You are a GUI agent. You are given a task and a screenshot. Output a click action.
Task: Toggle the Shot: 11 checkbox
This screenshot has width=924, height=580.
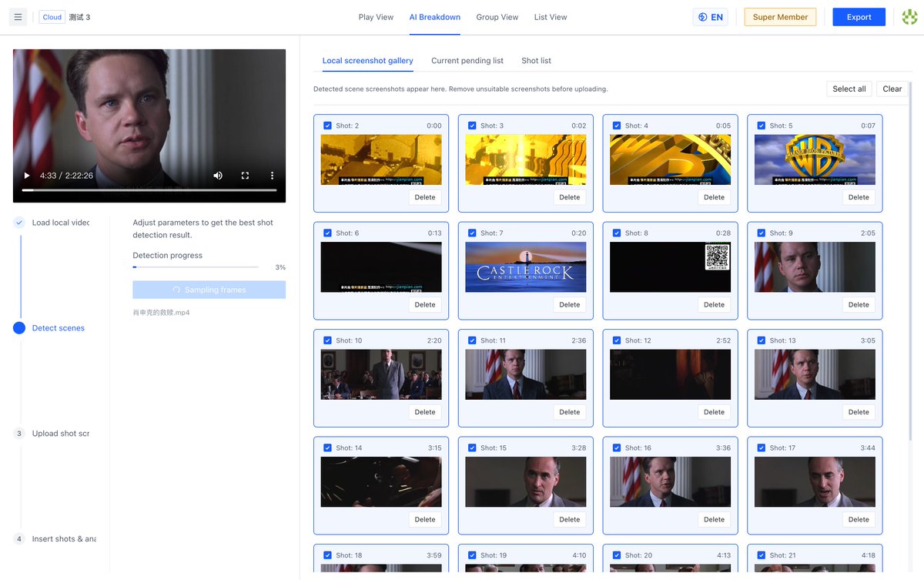tap(472, 340)
